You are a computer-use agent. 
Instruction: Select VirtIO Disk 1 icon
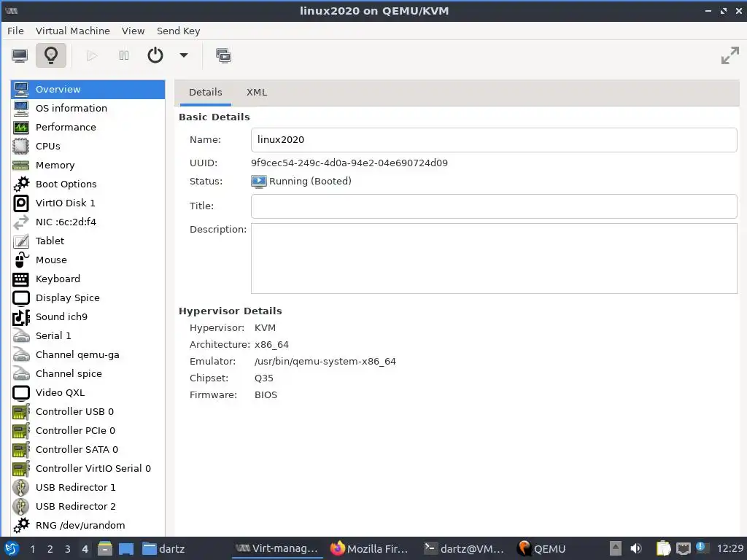[21, 203]
